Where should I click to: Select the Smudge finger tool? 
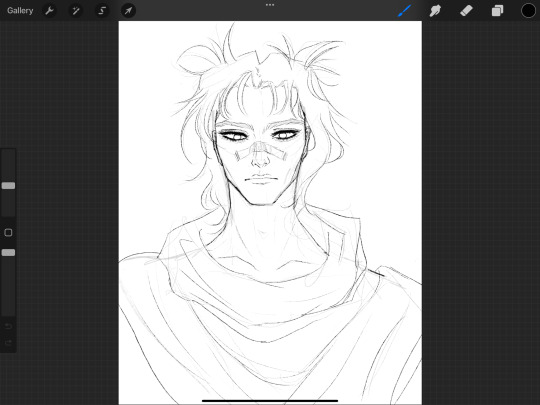point(435,11)
